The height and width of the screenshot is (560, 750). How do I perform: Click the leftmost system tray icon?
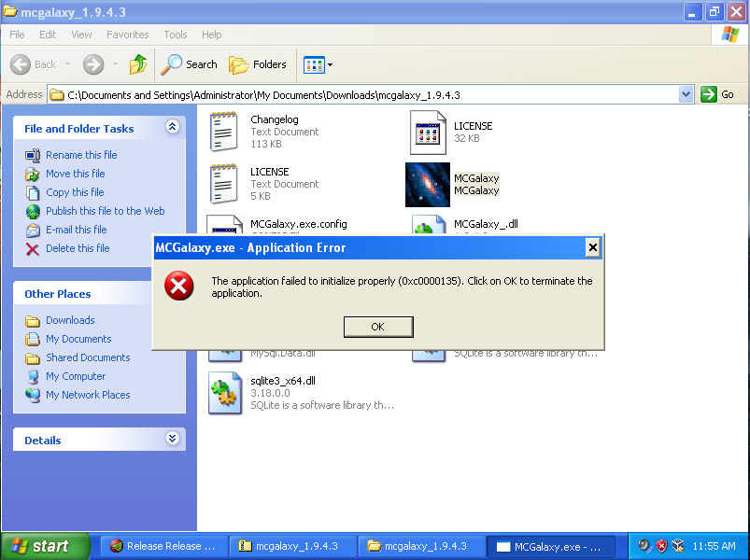pyautogui.click(x=644, y=546)
